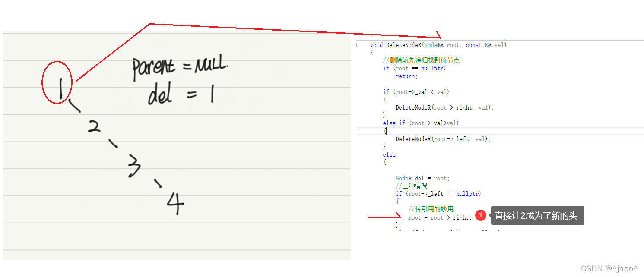Viewport: 644px width, 277px height.
Task: Click the line 'if (root == nullptr)'
Action: [414, 68]
